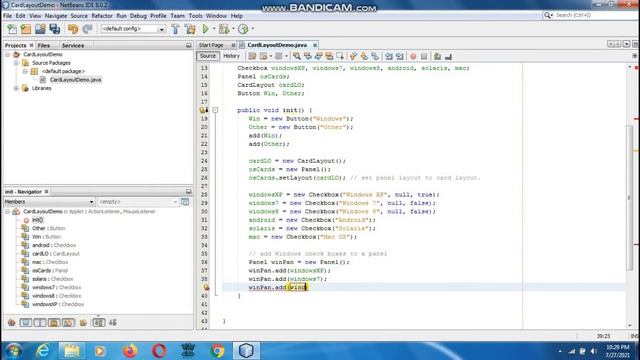Collapse the Source Packages node
Image resolution: width=640 pixels, height=360 pixels.
click(16, 63)
